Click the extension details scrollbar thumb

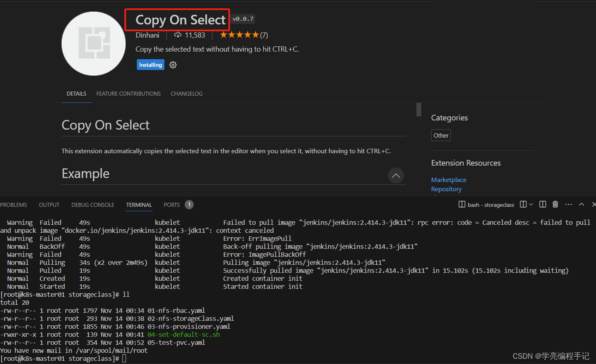point(419,110)
